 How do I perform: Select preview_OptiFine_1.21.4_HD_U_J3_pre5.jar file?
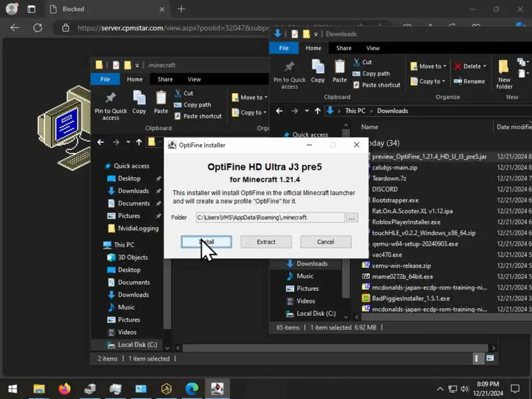[x=429, y=157]
